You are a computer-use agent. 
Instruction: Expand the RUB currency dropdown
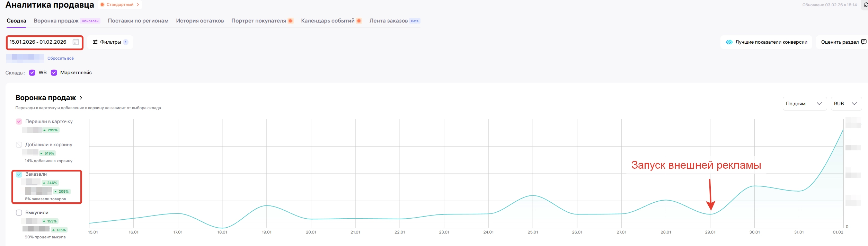(845, 104)
